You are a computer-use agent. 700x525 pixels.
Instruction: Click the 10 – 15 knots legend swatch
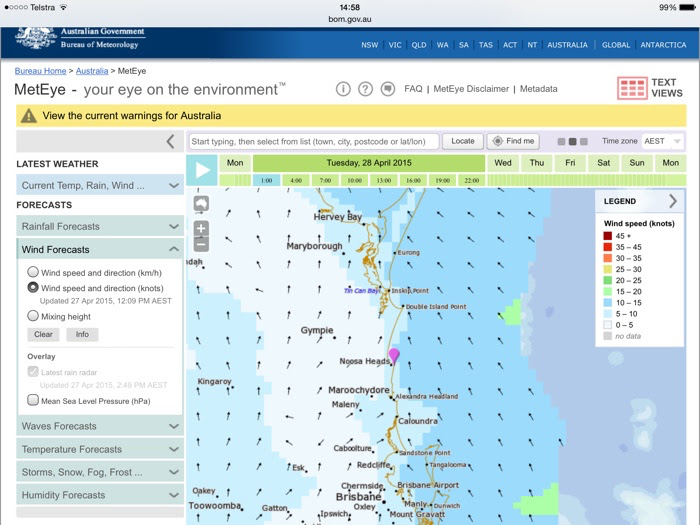[608, 303]
